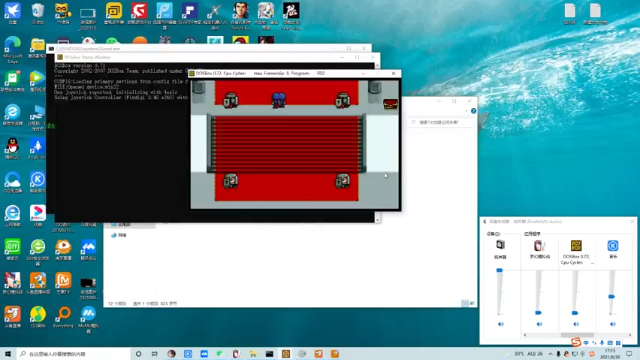640x360 pixels.
Task: Open the File Explorer taskbar icon
Action: pyautogui.click(x=253, y=354)
